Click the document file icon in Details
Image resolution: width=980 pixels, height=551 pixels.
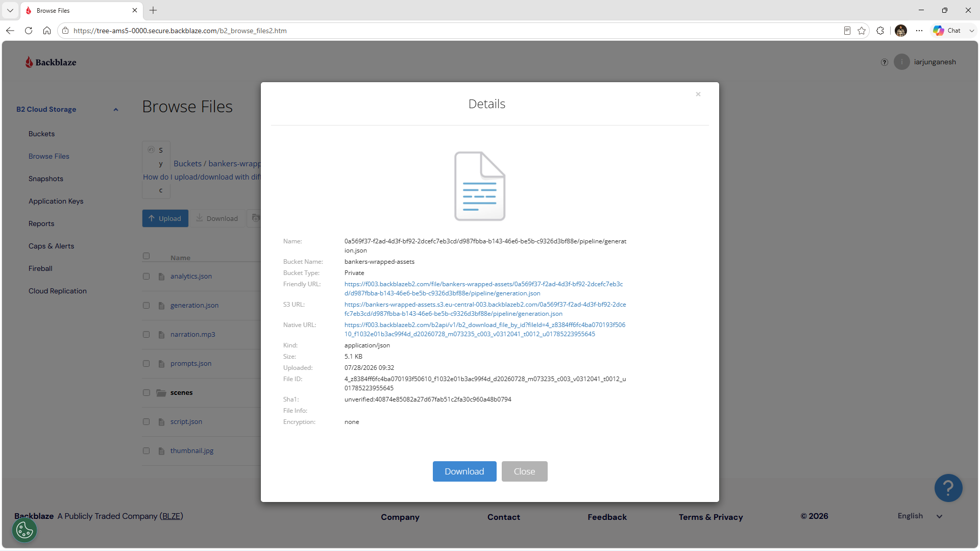tap(480, 186)
